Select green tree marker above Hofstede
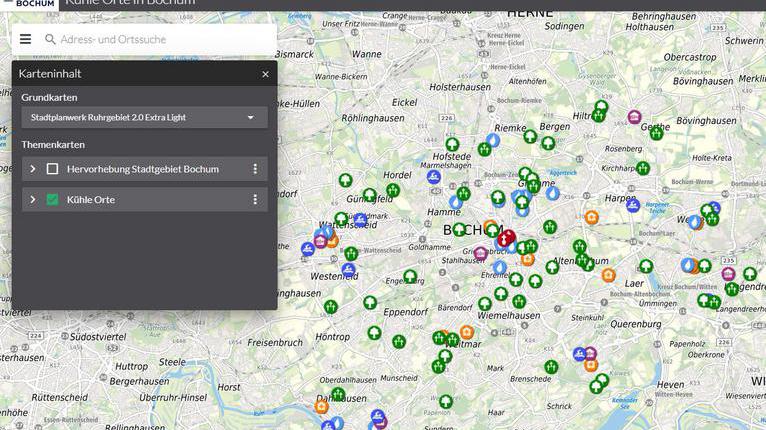The image size is (766, 430). (x=452, y=145)
